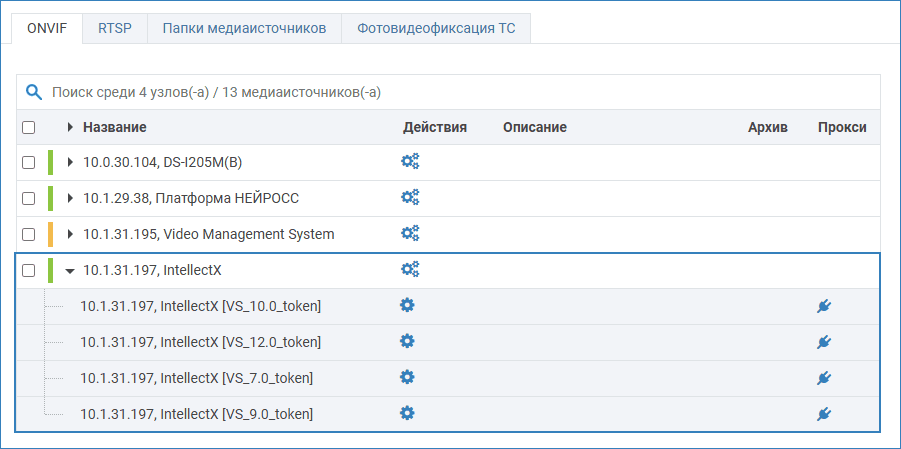Open actions gears for 10.1.31.197 IntellectX node
901x449 pixels.
[x=410, y=269]
